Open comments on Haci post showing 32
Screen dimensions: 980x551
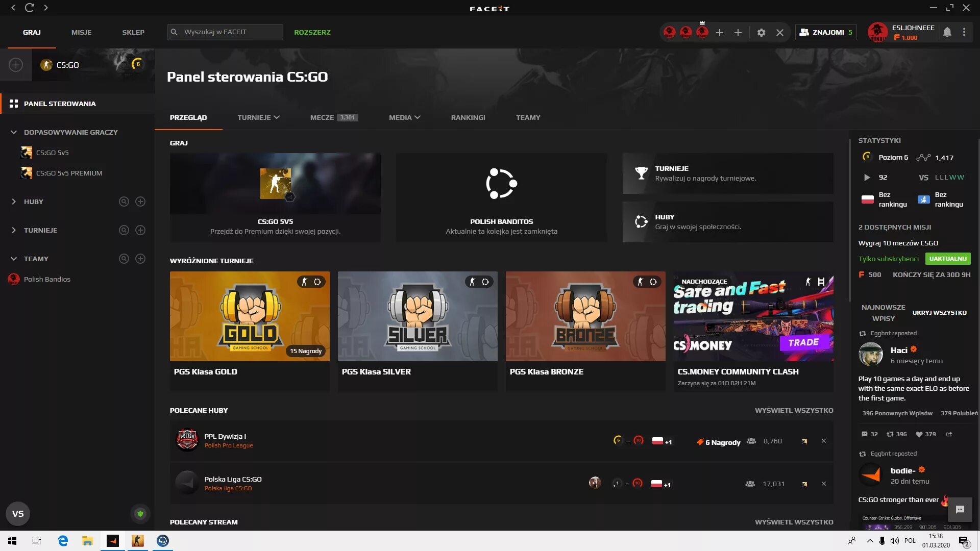coord(869,434)
